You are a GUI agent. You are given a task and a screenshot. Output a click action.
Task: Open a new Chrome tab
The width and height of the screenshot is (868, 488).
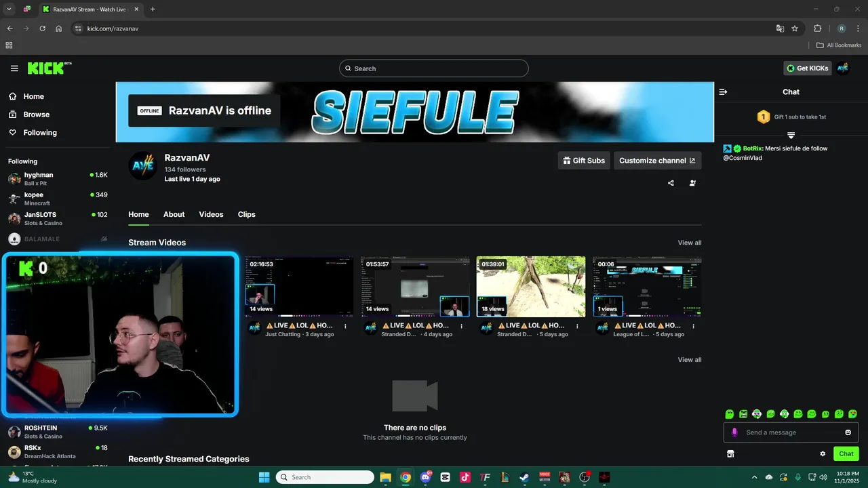(153, 9)
